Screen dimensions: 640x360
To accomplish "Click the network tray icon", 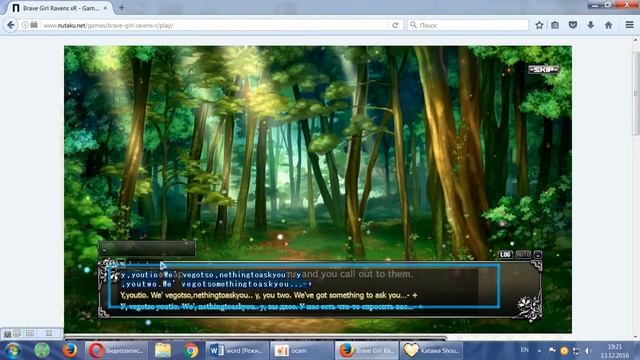I will [x=576, y=351].
